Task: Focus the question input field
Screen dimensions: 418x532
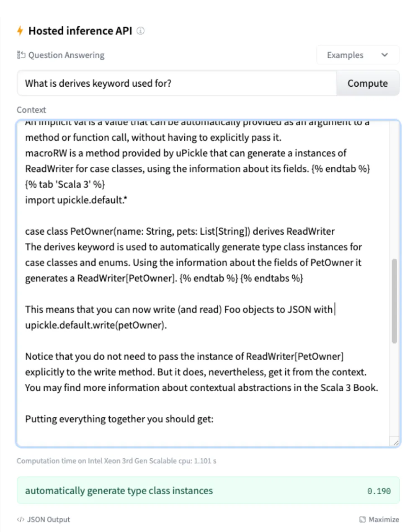Action: 177,83
